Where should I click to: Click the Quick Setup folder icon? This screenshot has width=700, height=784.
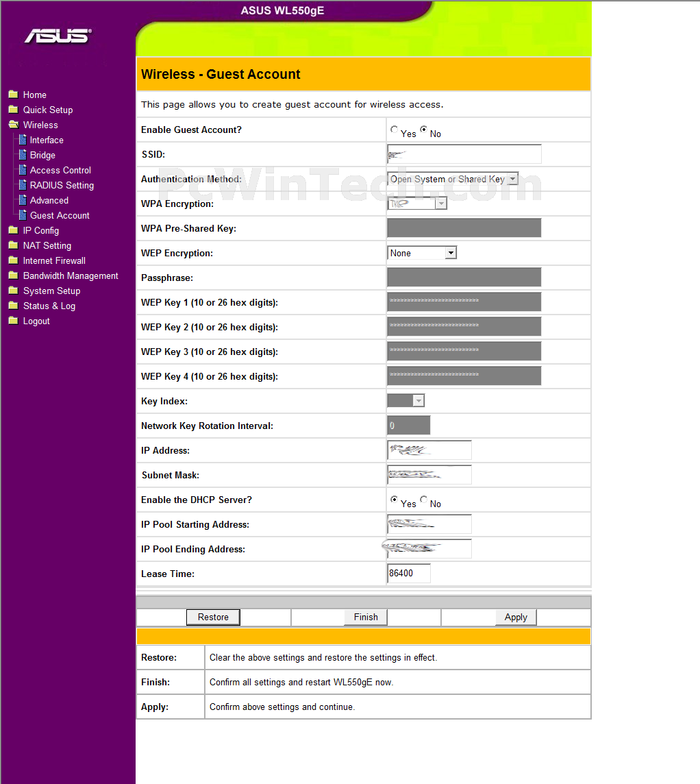coord(14,110)
